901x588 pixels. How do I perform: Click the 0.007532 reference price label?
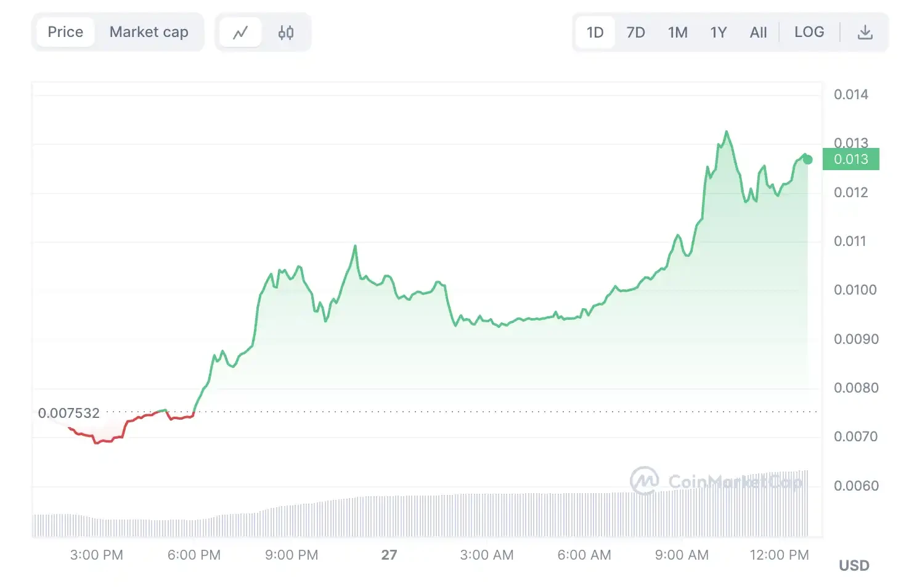tap(70, 413)
